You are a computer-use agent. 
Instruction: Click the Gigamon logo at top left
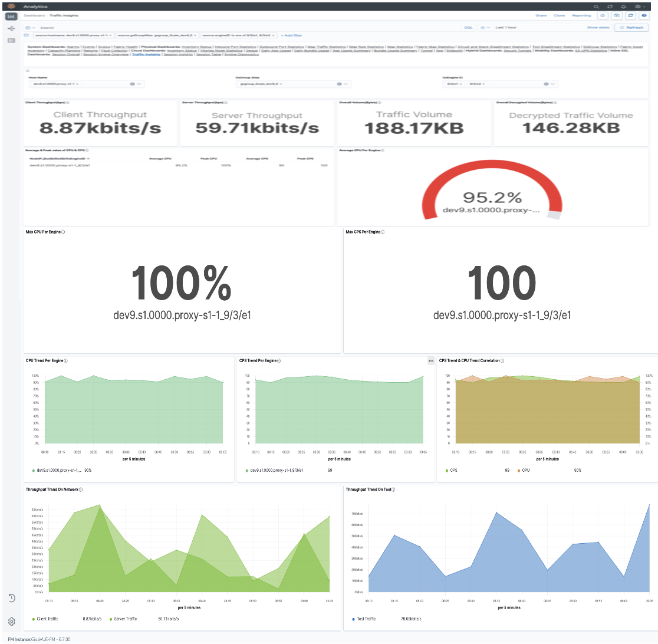pos(11,6)
